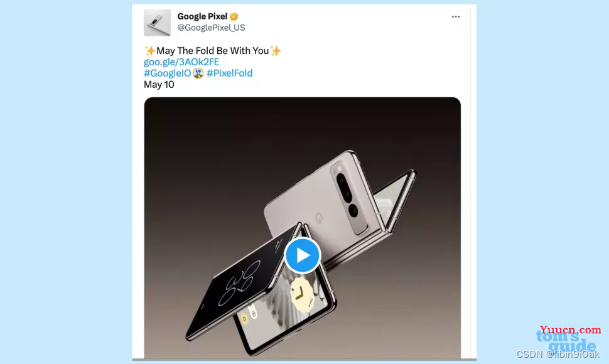The image size is (609, 364).
Task: Play the Pixel Fold video
Action: pos(302,255)
